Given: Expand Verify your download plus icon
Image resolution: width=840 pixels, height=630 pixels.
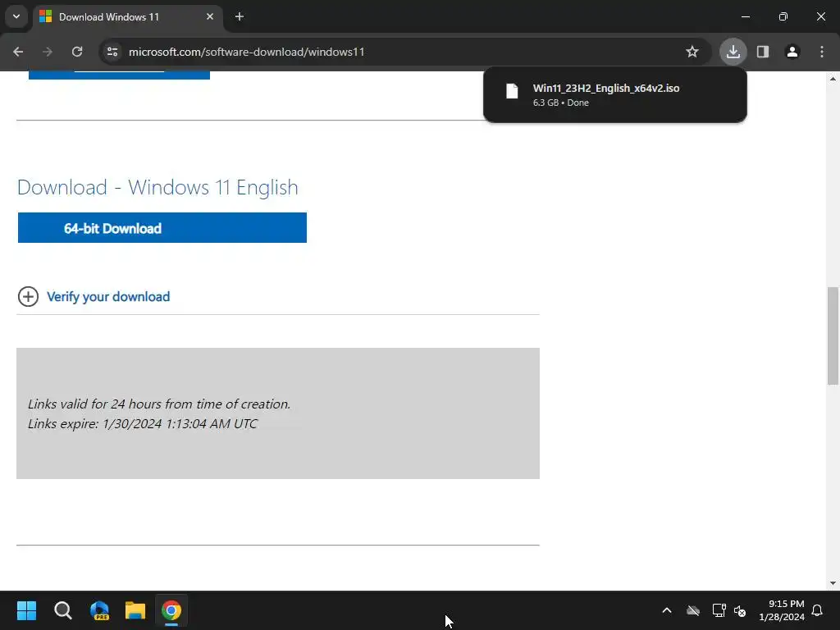Looking at the screenshot, I should coord(29,296).
